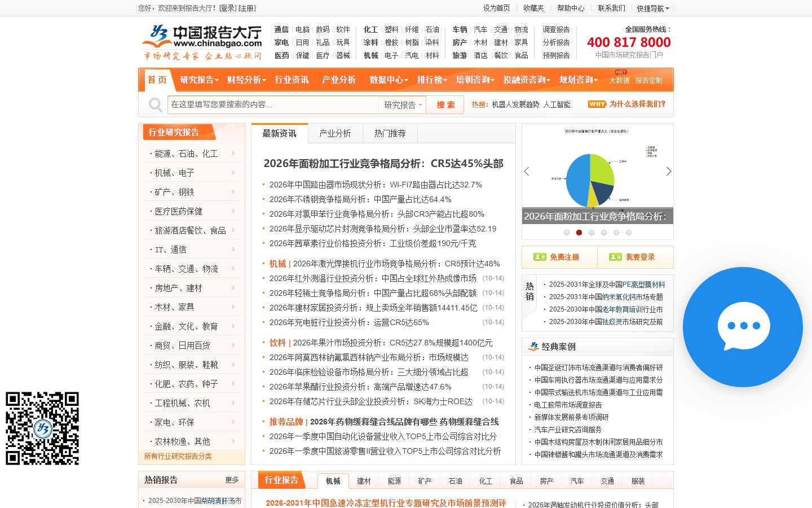The height and width of the screenshot is (508, 812).
Task: Click arrow beside 矿产、钢铁
Action: point(233,192)
